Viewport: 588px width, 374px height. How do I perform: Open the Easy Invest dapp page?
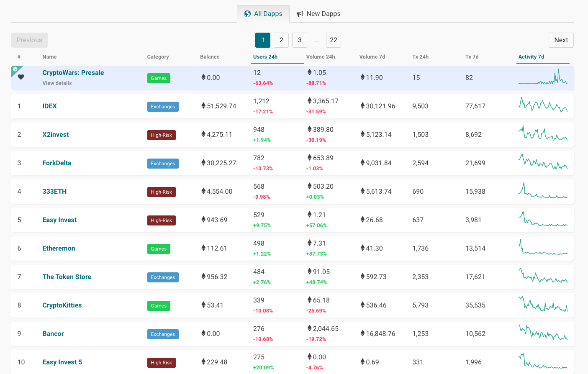point(59,220)
